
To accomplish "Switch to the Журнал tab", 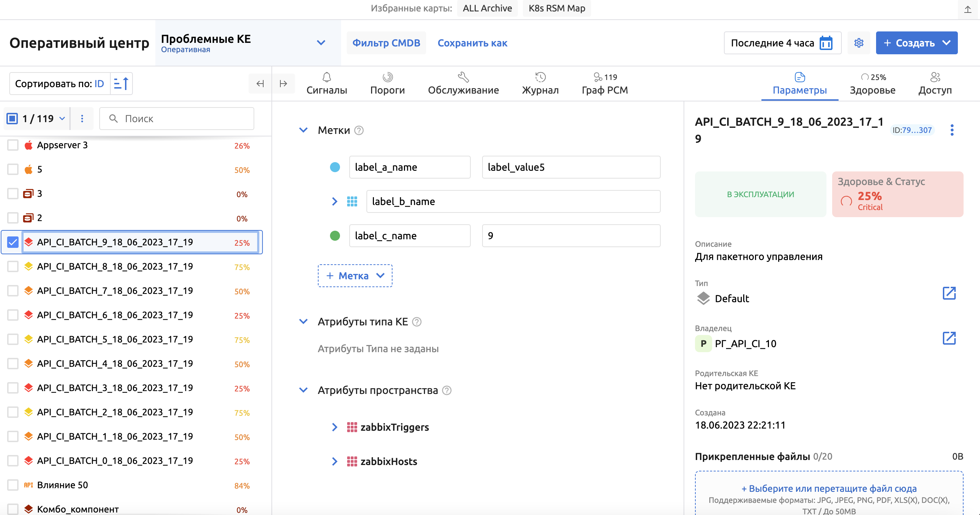I will [540, 84].
